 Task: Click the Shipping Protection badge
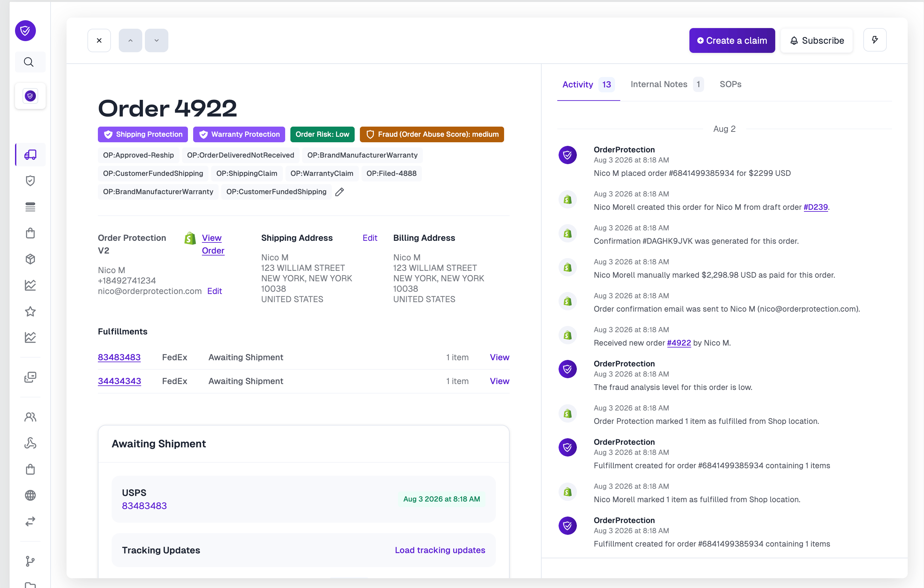143,134
